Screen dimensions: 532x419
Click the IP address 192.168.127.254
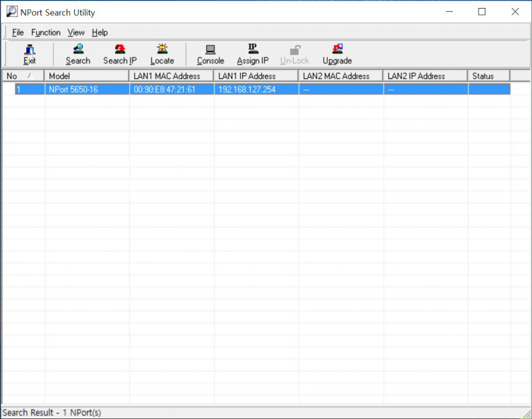tap(246, 89)
